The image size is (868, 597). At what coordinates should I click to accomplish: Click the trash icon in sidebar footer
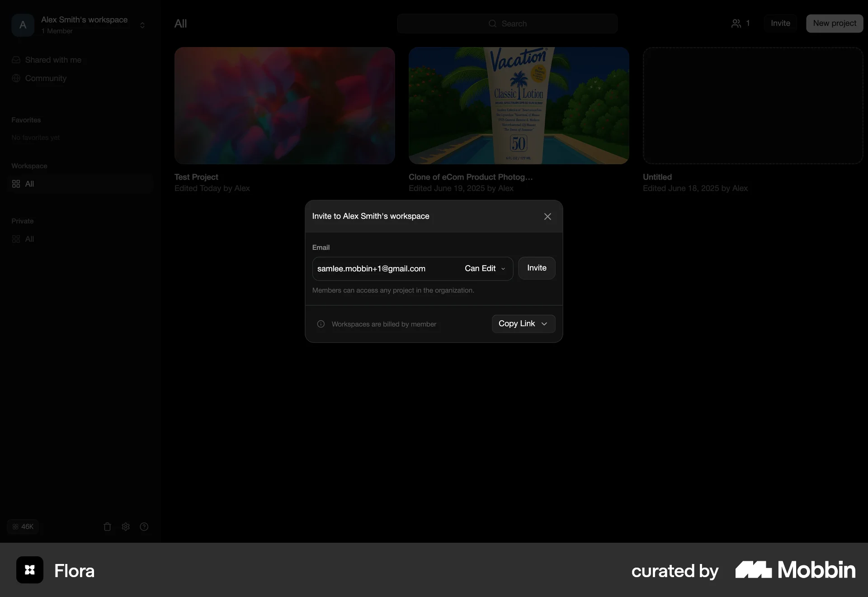coord(107,526)
